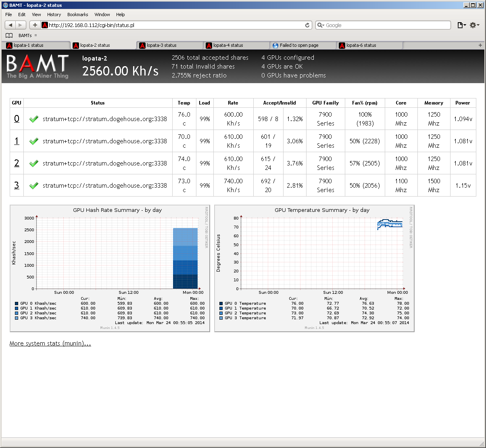
Task: Switch to the Failed to open page tab
Action: (x=302, y=45)
